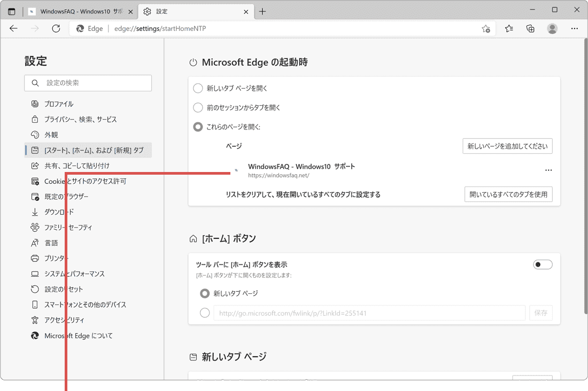Select 前のセッションからタブを開く radio button
Image resolution: width=588 pixels, height=391 pixels.
pos(198,107)
